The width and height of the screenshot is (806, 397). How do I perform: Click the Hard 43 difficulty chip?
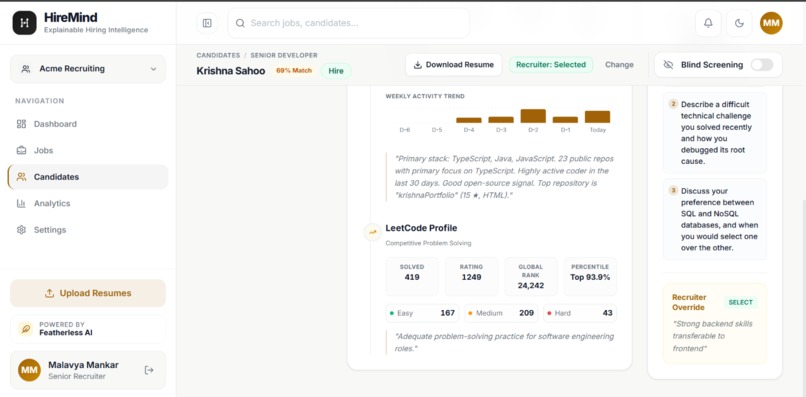(580, 313)
